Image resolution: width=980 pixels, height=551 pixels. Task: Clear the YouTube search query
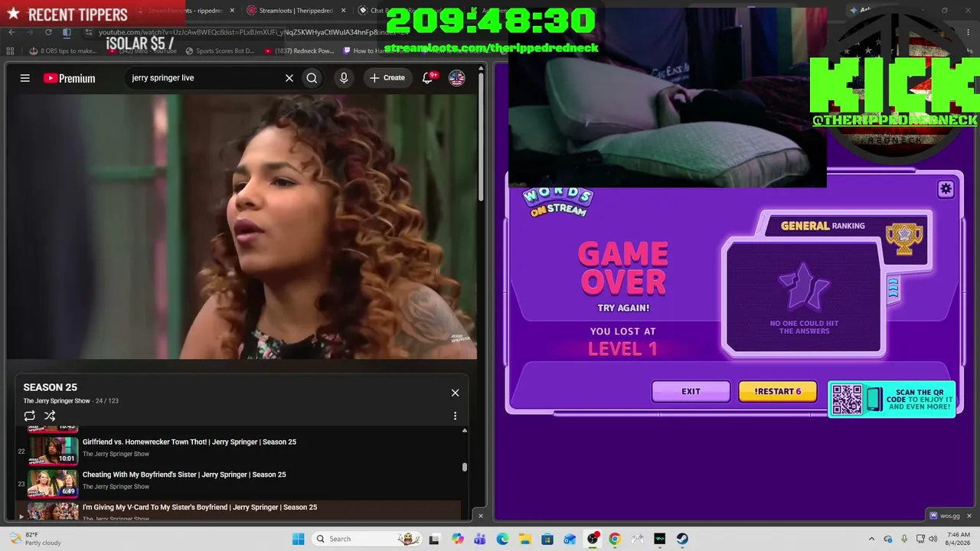[x=289, y=78]
